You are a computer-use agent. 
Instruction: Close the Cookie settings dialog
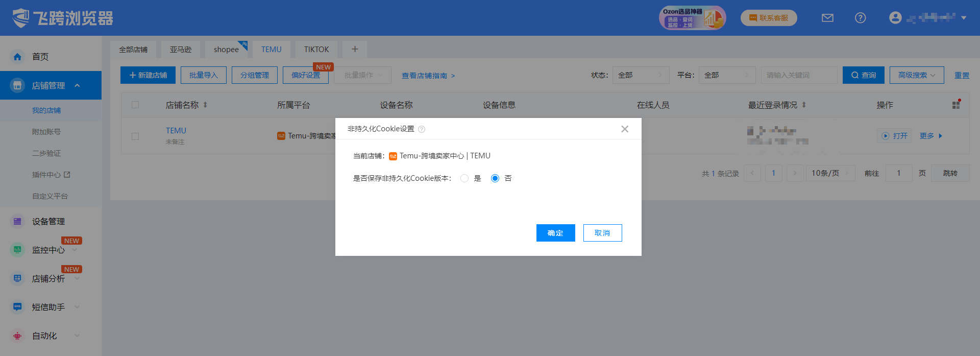[x=625, y=129]
